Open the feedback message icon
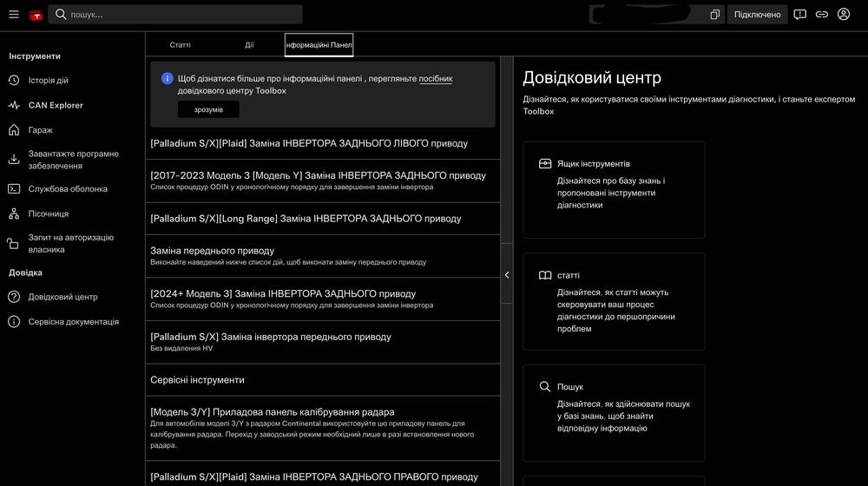868x486 pixels. [x=800, y=15]
